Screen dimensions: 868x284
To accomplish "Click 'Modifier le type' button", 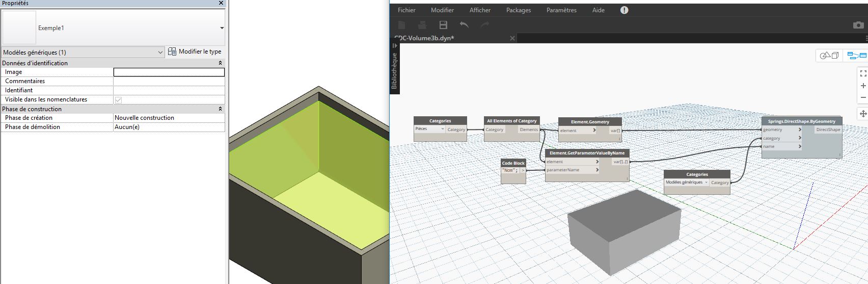I will [195, 51].
